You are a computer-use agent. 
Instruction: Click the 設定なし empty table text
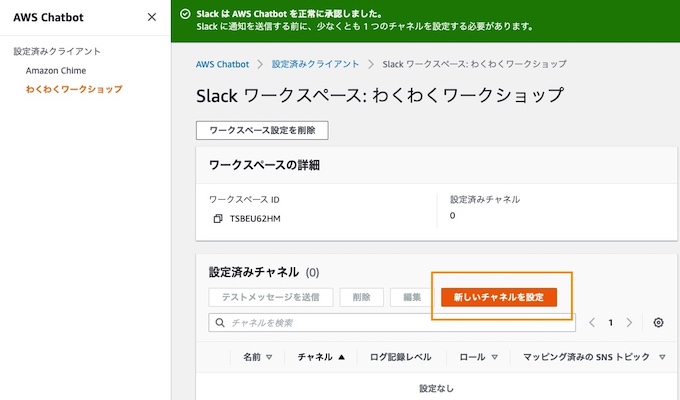click(x=436, y=388)
